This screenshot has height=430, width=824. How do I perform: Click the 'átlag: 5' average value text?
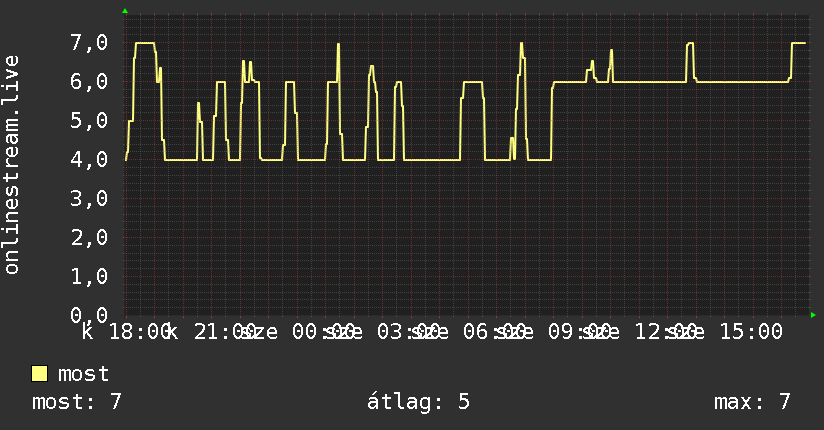[x=418, y=402]
